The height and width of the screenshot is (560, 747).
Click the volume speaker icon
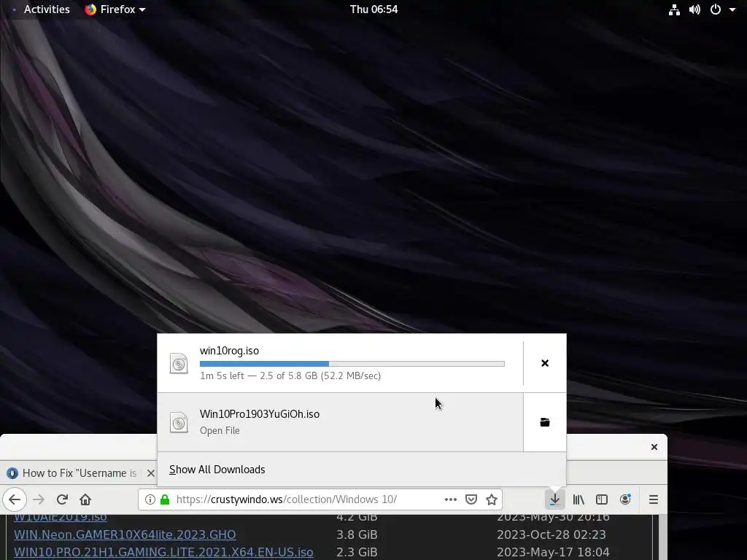coord(694,9)
